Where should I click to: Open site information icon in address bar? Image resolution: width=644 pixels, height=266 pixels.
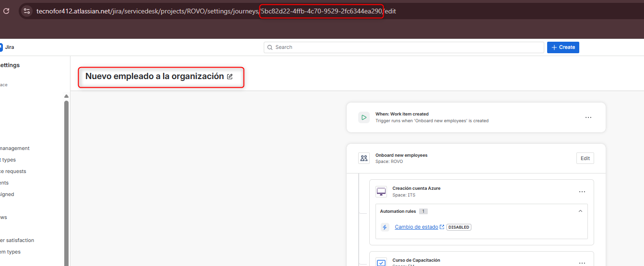click(x=27, y=11)
